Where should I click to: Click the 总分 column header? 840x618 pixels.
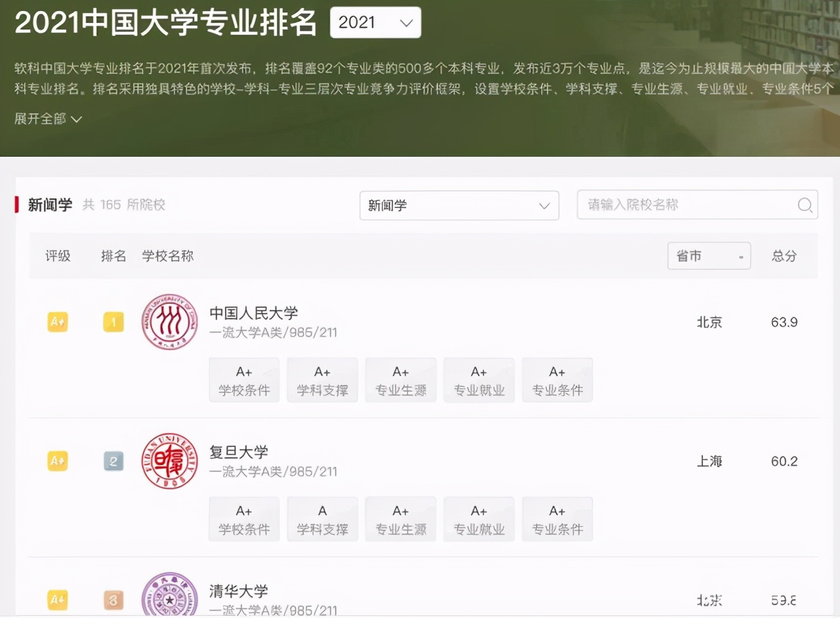pyautogui.click(x=783, y=256)
